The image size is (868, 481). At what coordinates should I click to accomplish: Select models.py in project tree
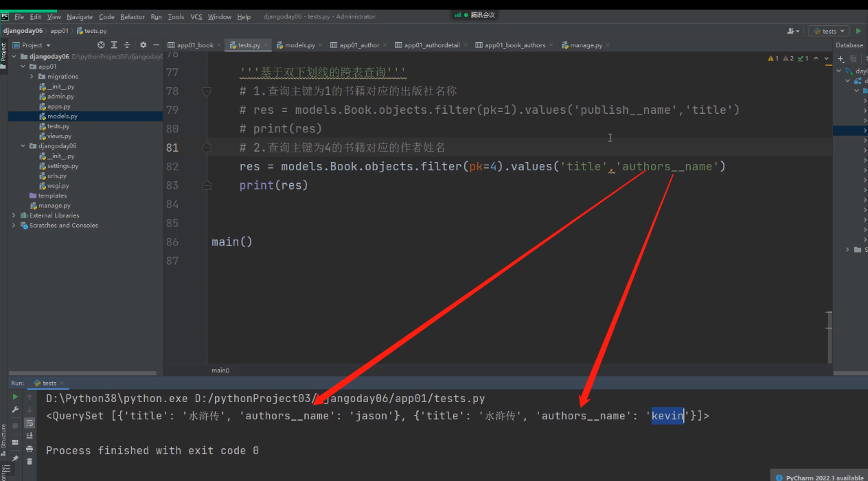tap(85, 117)
